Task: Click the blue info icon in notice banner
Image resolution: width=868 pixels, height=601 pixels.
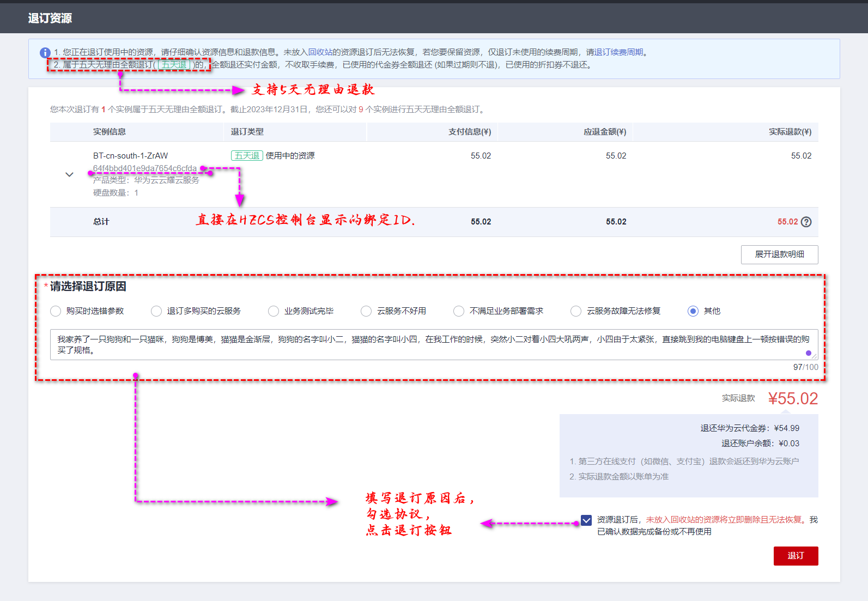Action: pyautogui.click(x=45, y=53)
